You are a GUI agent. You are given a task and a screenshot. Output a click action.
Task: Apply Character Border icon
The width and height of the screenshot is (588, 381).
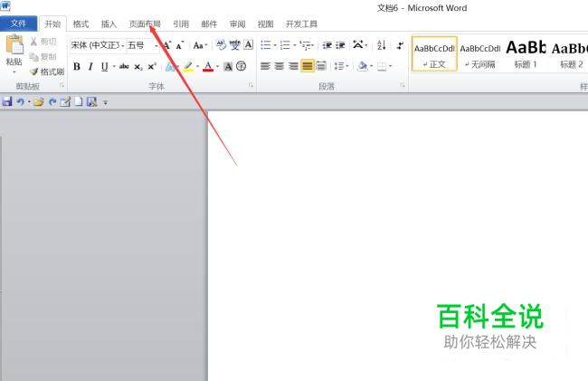248,45
